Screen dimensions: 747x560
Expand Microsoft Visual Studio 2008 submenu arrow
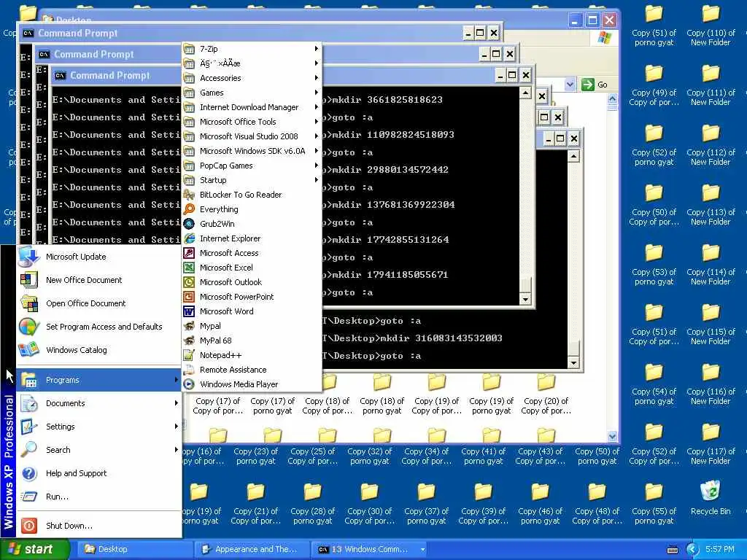pos(316,136)
